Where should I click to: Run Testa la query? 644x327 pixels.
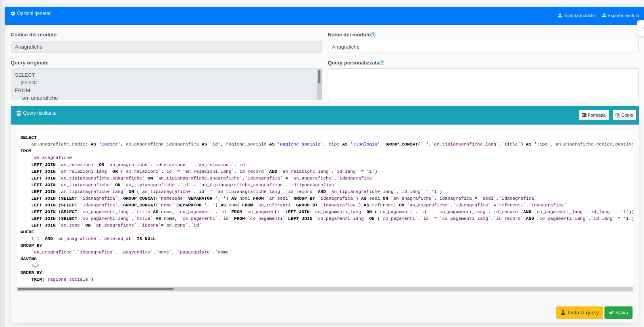pyautogui.click(x=579, y=312)
